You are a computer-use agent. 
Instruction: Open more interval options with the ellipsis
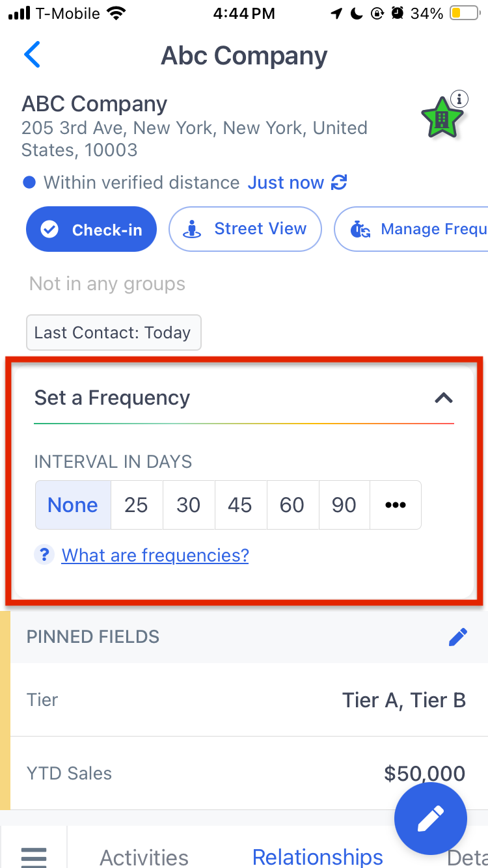coord(396,505)
